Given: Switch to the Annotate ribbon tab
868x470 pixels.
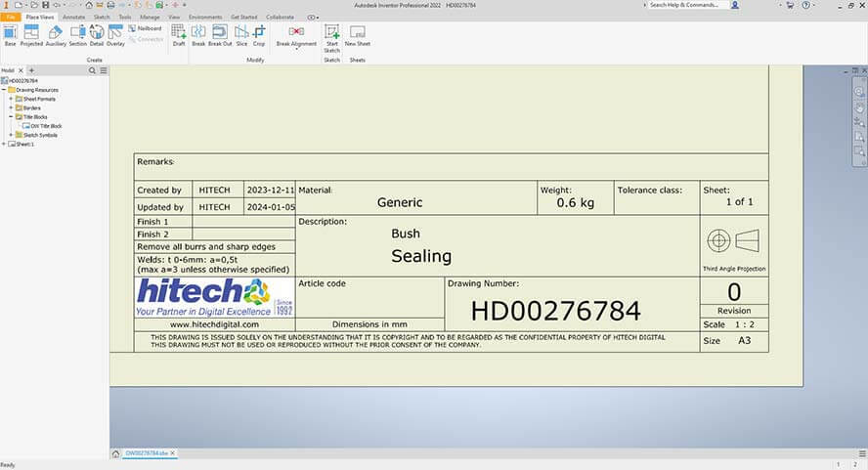Looking at the screenshot, I should coord(74,17).
